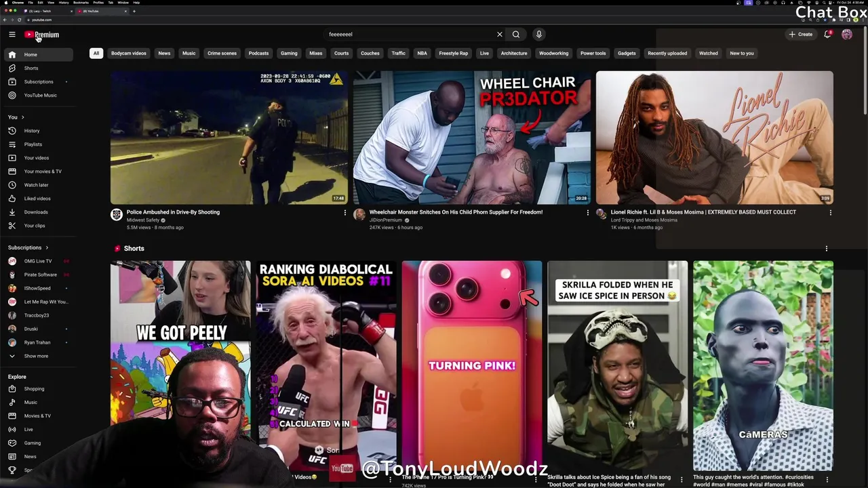
Task: Open Ryan Trahan channel
Action: pyautogui.click(x=37, y=342)
